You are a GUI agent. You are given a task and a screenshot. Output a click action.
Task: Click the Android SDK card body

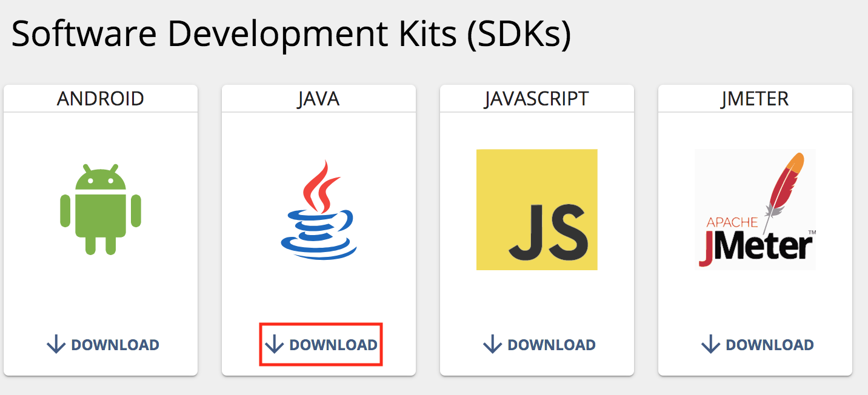[101, 244]
